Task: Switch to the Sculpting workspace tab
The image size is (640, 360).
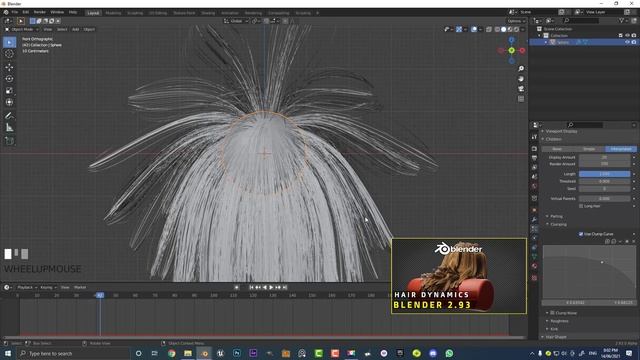Action: 135,13
